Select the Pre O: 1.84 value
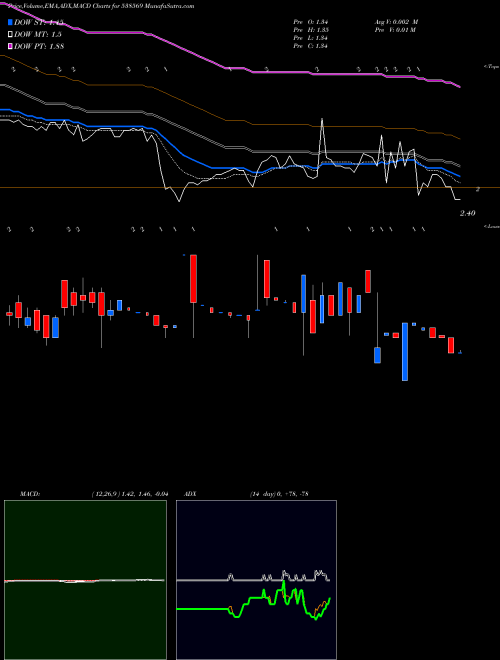Viewport: 500px width, 660px height. [x=311, y=22]
